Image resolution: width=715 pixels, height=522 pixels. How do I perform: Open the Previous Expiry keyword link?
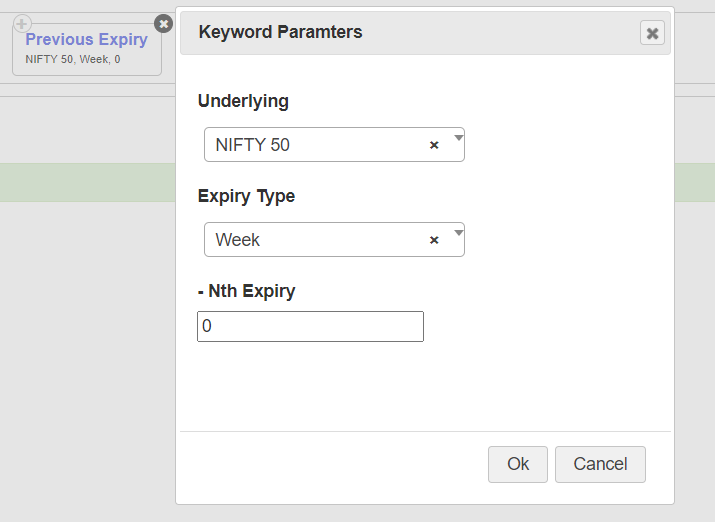pyautogui.click(x=86, y=39)
